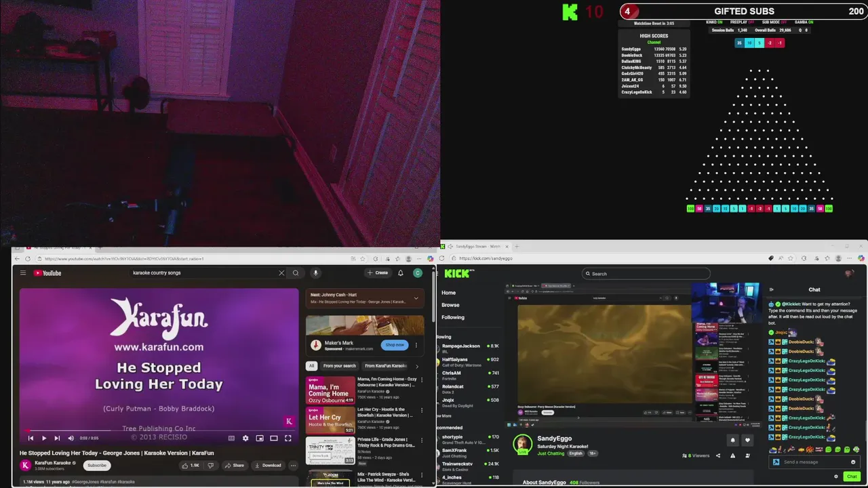Follow SandyEggo with heart icon
Viewport: 868px width, 488px height.
747,440
